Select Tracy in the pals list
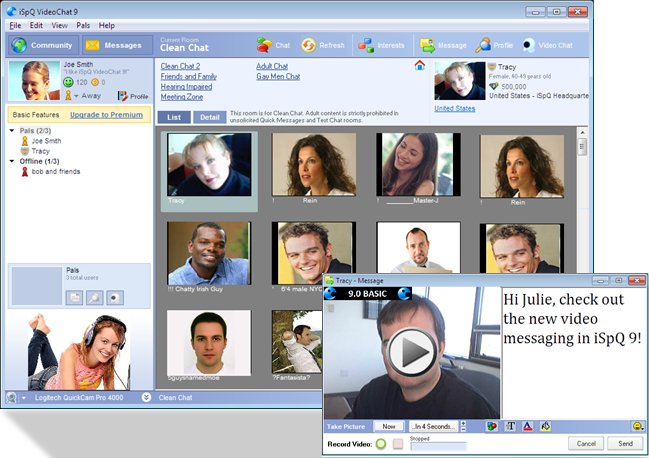The height and width of the screenshot is (458, 649). pyautogui.click(x=35, y=151)
